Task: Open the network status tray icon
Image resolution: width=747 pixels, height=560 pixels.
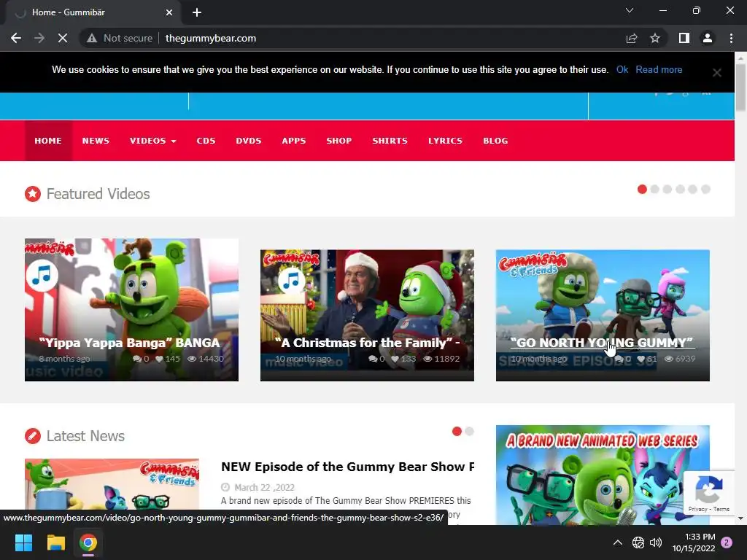Action: (x=638, y=542)
